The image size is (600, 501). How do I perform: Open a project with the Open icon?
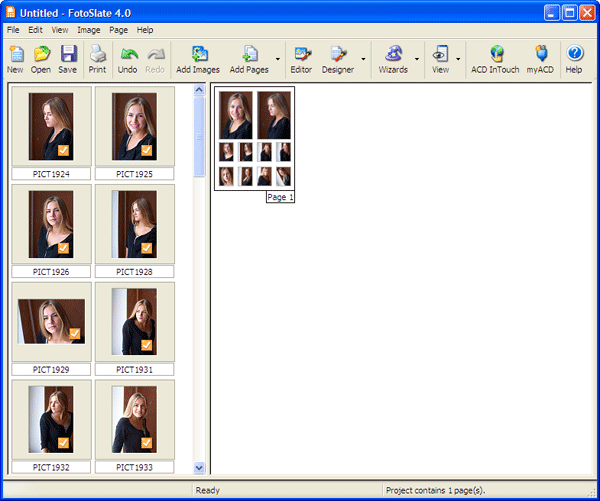41,59
